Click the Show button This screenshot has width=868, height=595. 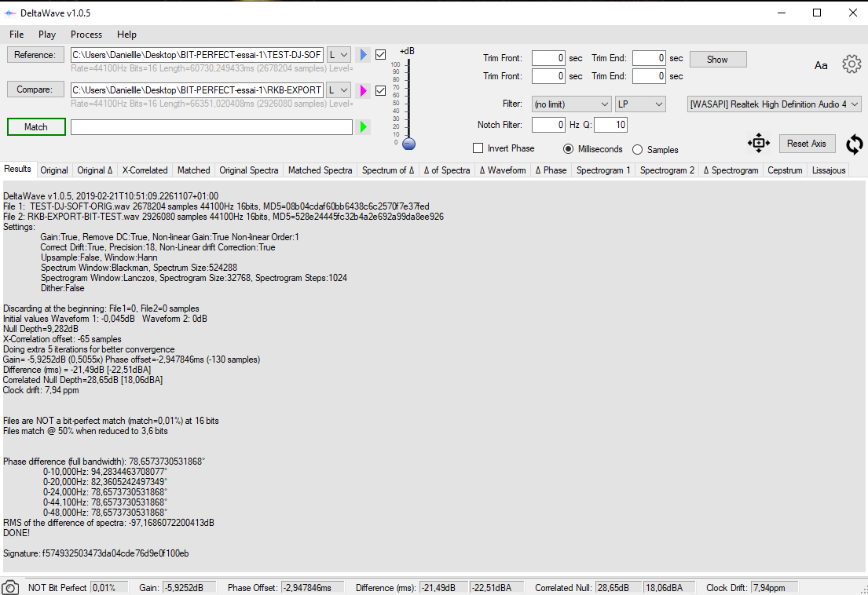pos(717,59)
